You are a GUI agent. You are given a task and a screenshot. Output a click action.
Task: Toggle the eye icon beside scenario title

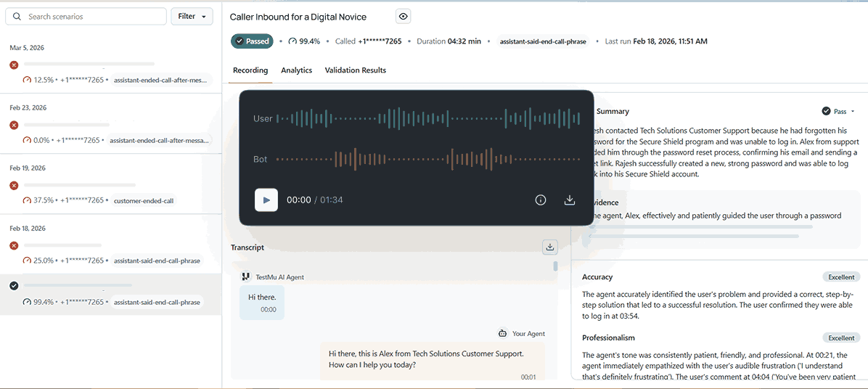[x=404, y=17]
